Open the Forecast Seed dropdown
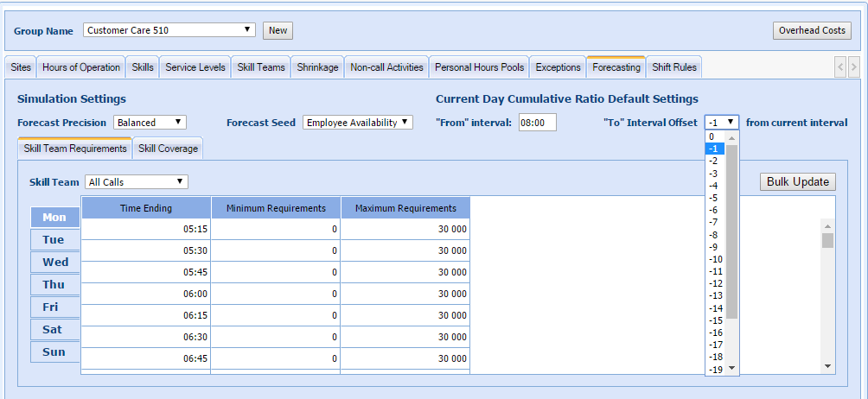868x399 pixels. (x=358, y=123)
